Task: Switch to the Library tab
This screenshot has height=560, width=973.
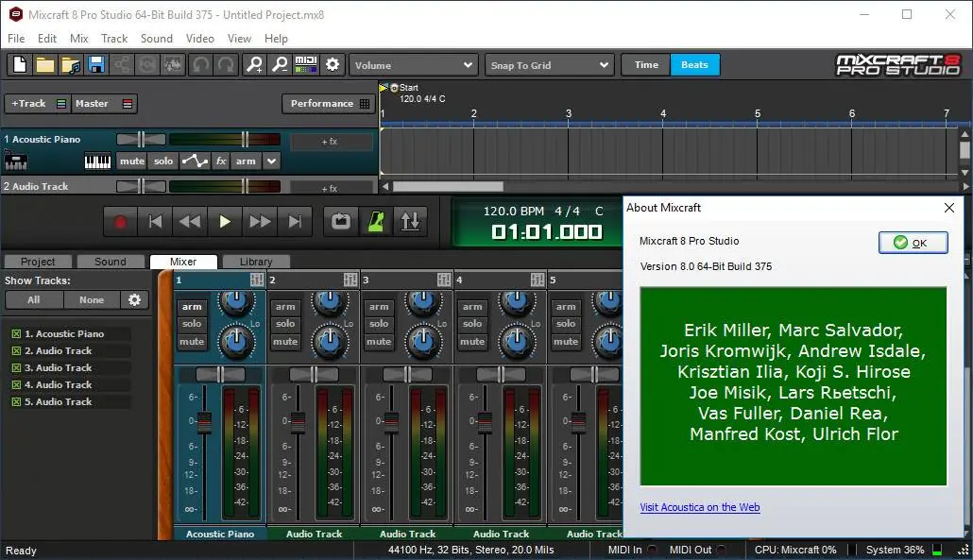Action: pyautogui.click(x=256, y=262)
